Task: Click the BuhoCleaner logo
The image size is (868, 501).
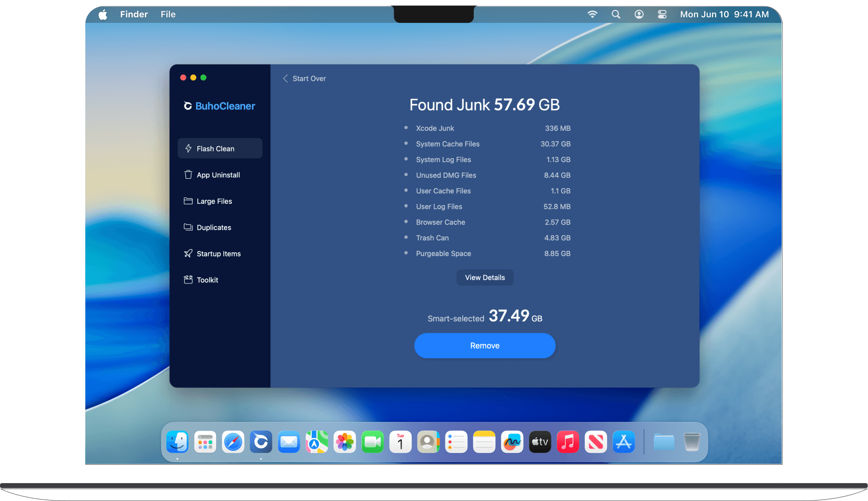Action: coord(219,106)
